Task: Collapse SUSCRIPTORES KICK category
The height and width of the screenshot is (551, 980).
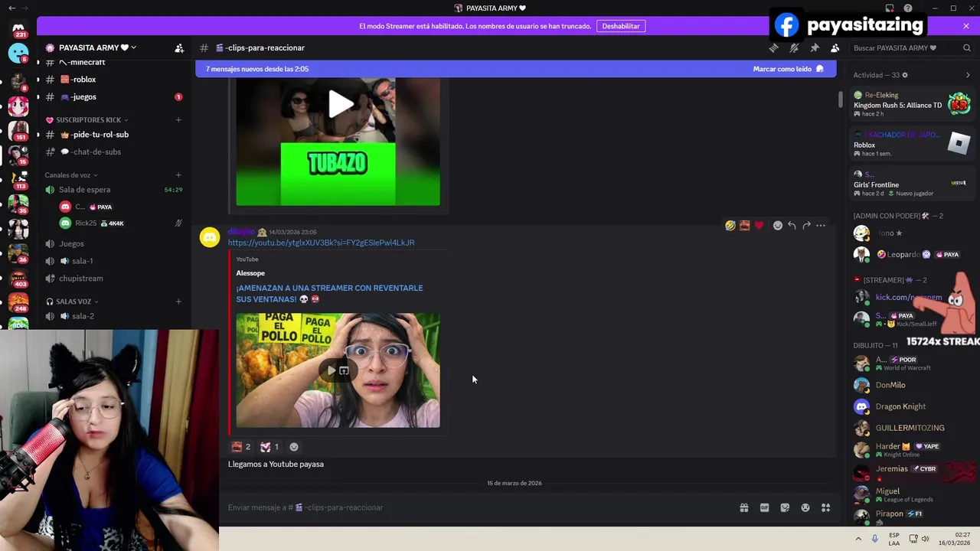Action: tap(88, 119)
